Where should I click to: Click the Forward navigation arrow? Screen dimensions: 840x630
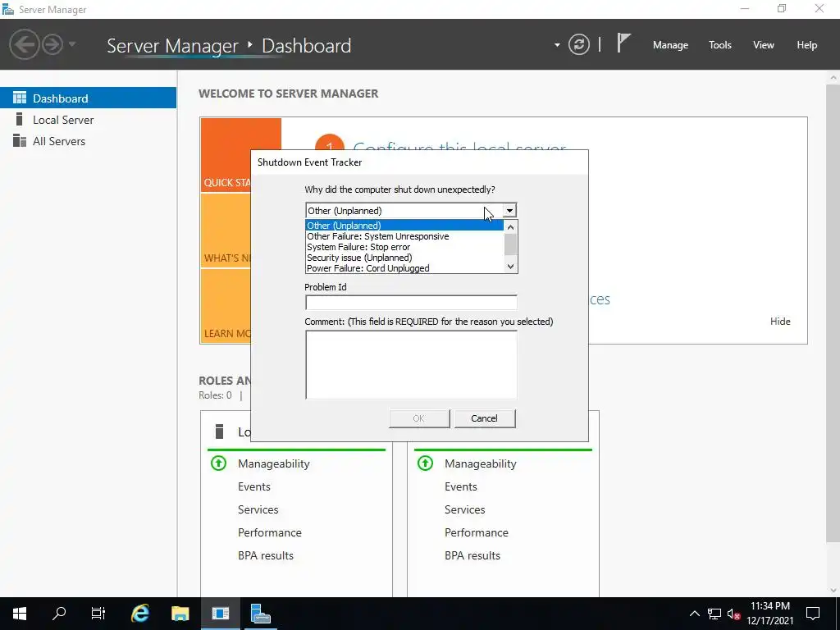(52, 44)
